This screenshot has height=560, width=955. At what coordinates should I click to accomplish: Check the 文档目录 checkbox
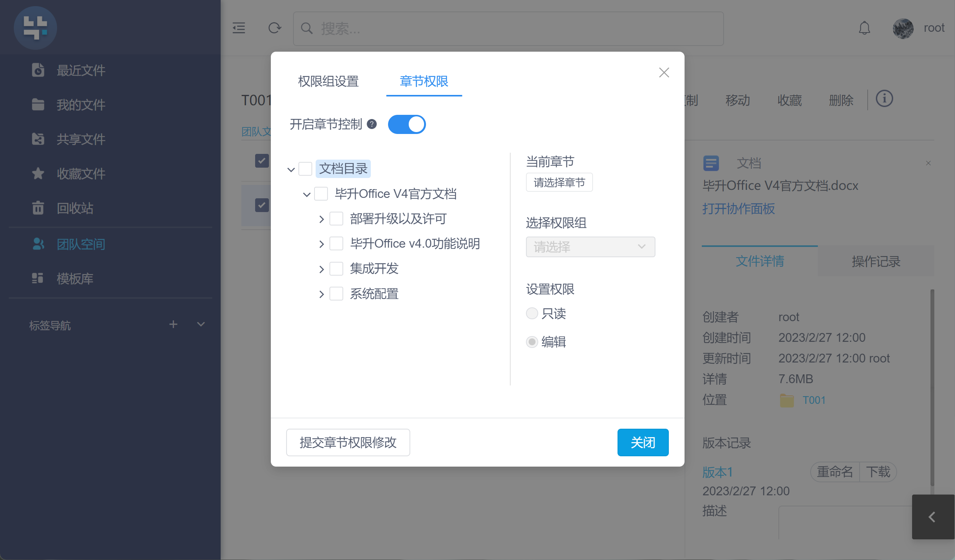305,169
